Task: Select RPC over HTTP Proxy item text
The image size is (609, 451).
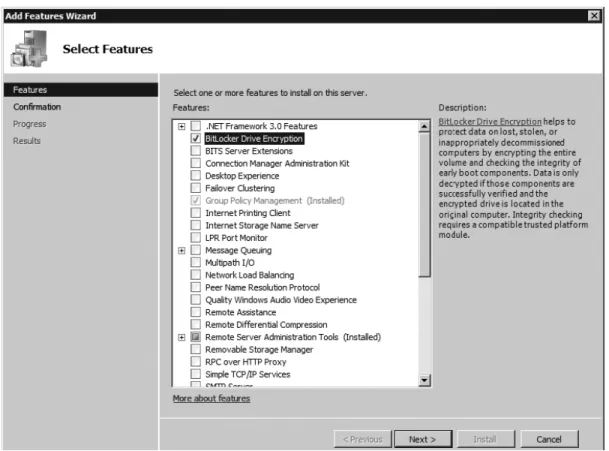Action: click(x=245, y=362)
